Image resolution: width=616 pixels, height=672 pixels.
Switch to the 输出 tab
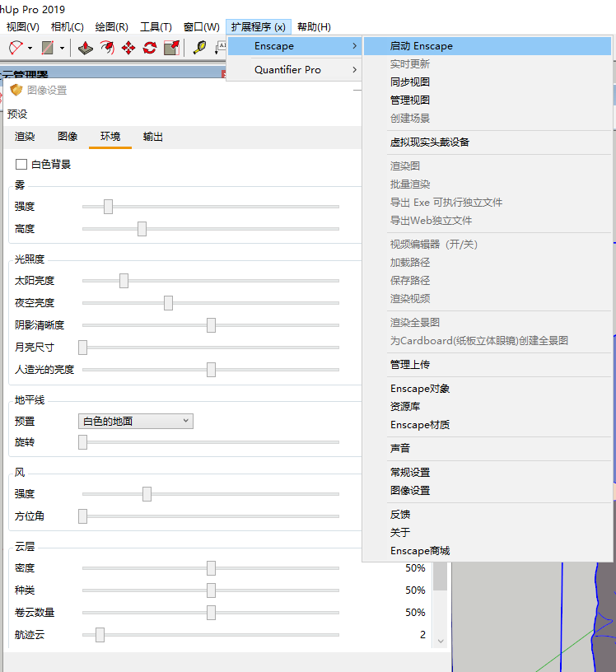coord(153,137)
